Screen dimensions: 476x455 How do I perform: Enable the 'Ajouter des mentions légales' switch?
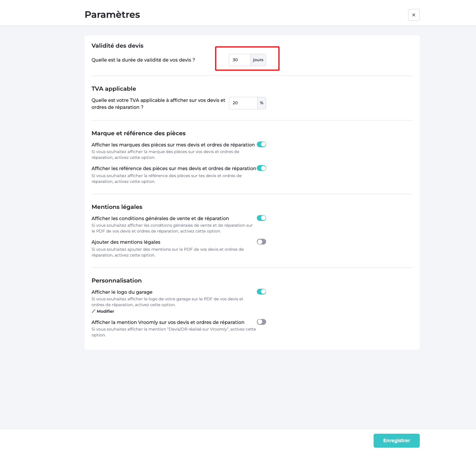click(x=261, y=242)
